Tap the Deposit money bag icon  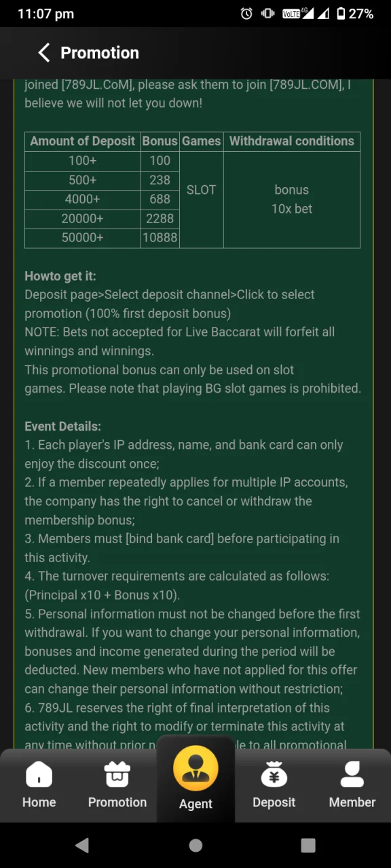click(274, 774)
